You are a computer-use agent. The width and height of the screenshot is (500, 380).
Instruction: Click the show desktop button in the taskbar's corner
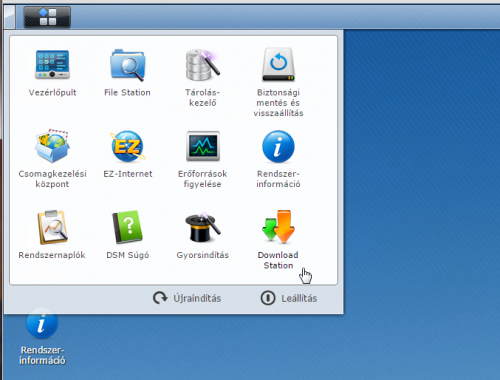(x=10, y=17)
